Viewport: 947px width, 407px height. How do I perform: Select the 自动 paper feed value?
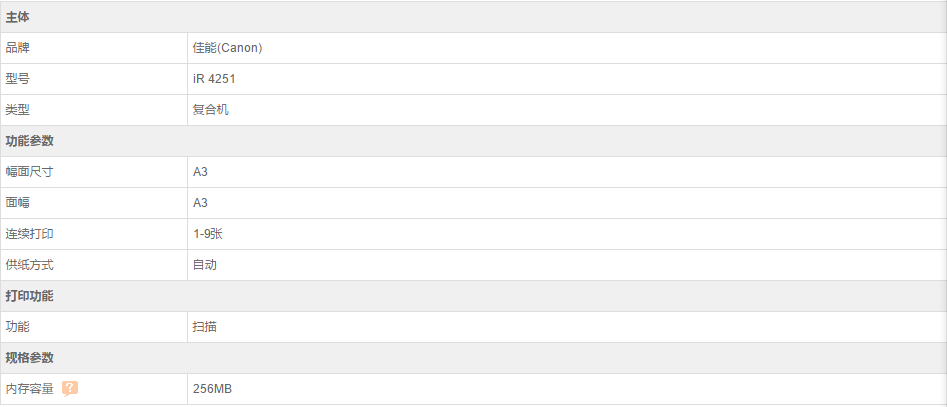click(x=204, y=265)
